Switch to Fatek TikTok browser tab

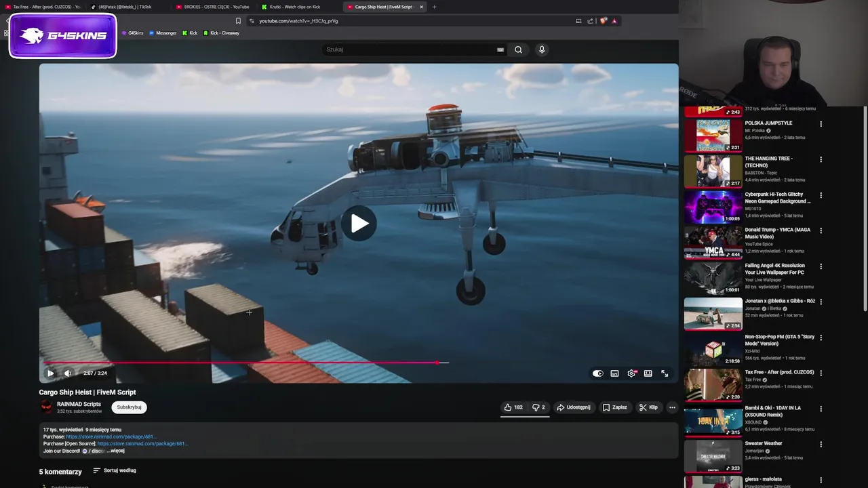point(126,7)
